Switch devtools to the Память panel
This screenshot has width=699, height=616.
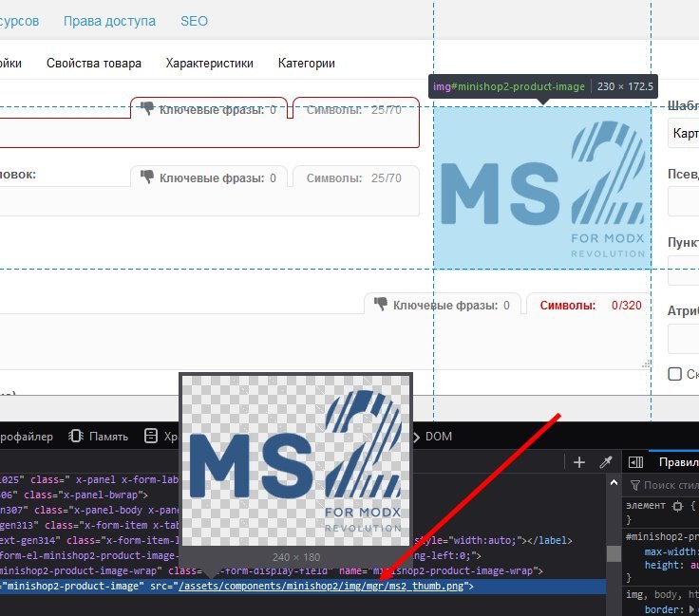coord(98,436)
